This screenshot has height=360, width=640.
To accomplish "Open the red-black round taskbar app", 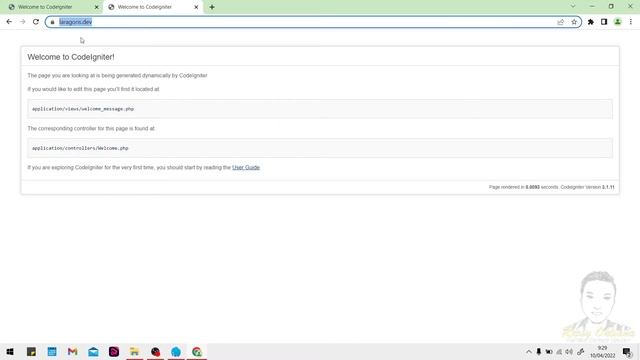I will (156, 351).
